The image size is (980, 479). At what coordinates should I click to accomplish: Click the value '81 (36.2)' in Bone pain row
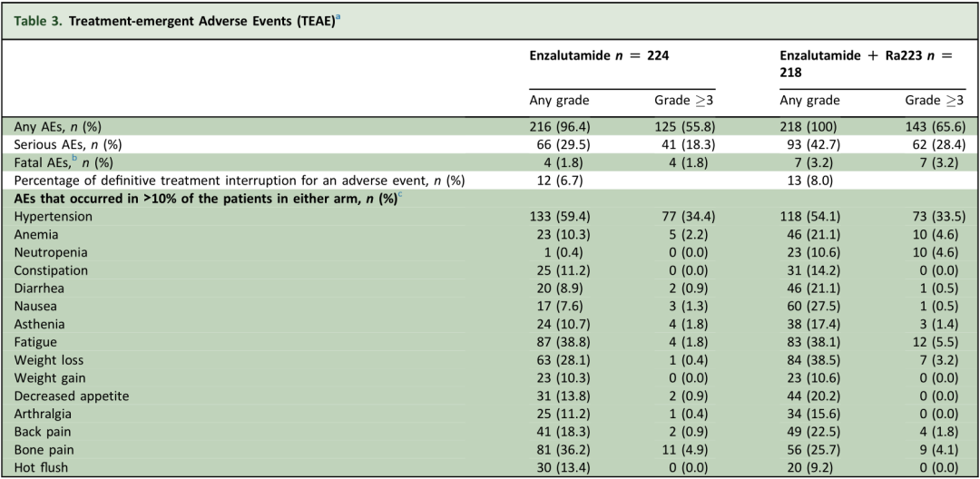(562, 450)
